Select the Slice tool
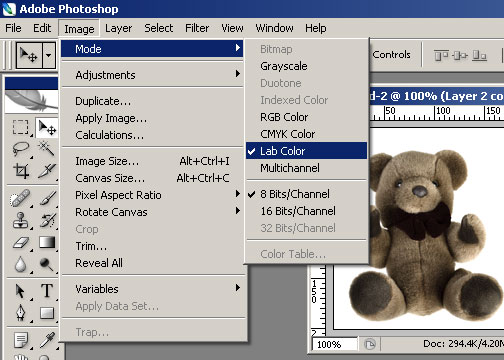 coord(47,171)
